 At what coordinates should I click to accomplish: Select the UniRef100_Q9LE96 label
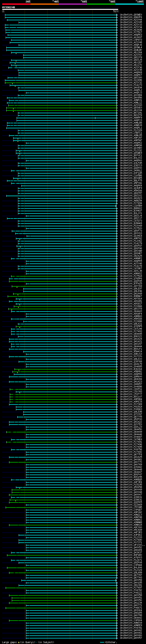click(x=131, y=291)
